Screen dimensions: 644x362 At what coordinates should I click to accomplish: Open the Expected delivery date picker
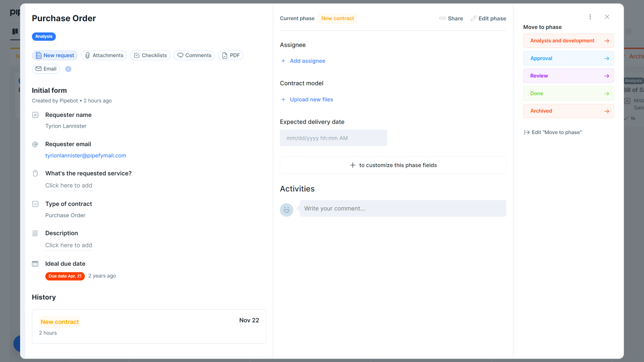[333, 138]
